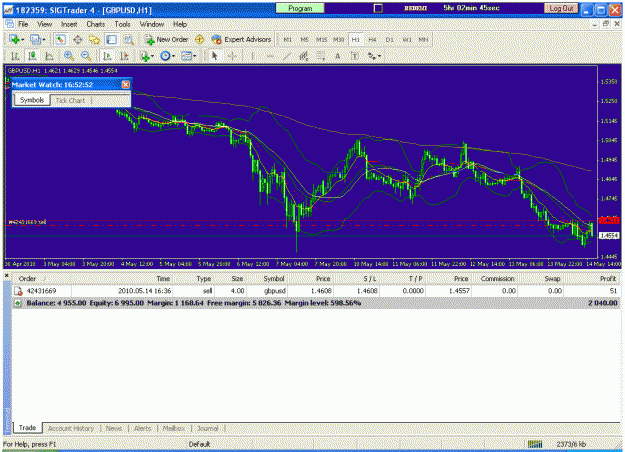Click the Log Out button

[561, 8]
